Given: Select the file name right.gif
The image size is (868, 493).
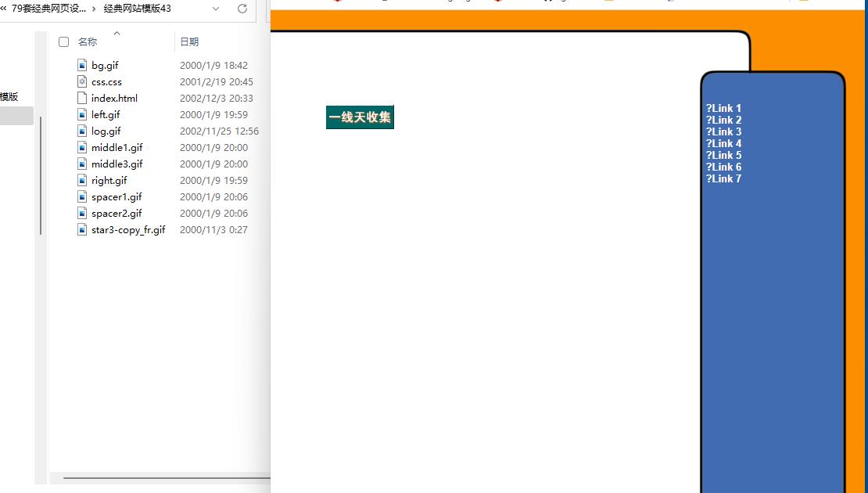Looking at the screenshot, I should coord(109,181).
